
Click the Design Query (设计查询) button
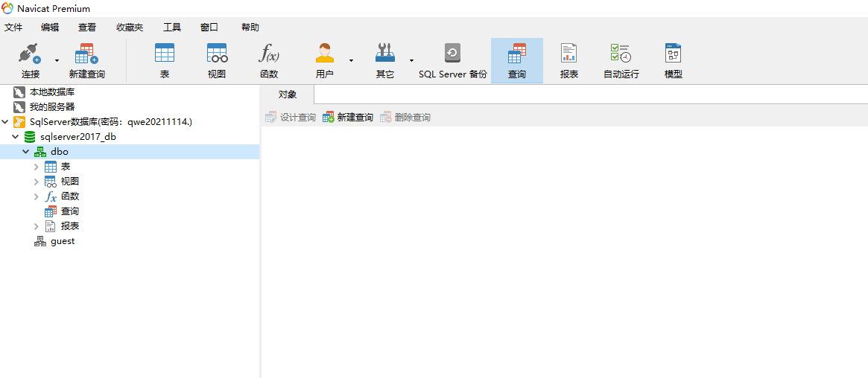click(x=290, y=117)
